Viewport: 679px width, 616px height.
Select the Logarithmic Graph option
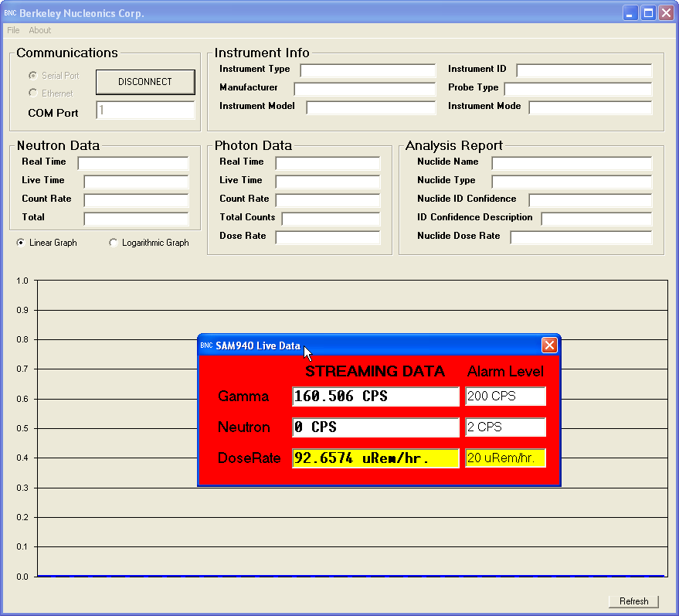point(114,243)
